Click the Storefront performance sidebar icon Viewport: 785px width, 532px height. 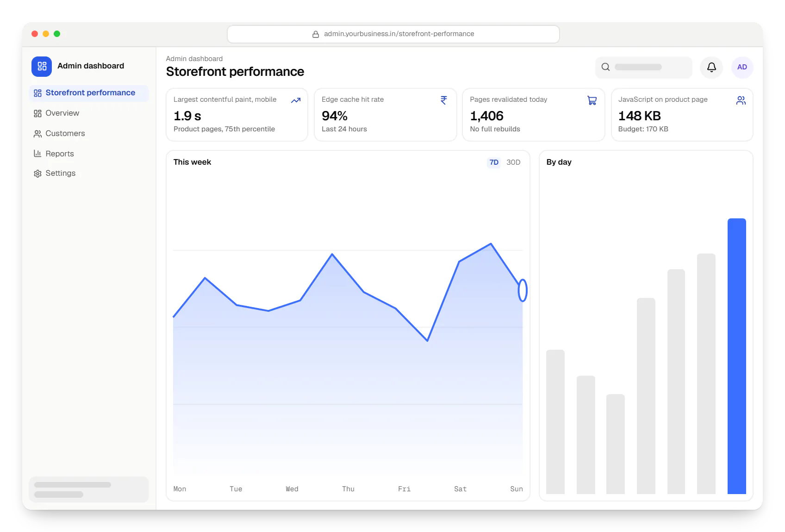pos(37,93)
